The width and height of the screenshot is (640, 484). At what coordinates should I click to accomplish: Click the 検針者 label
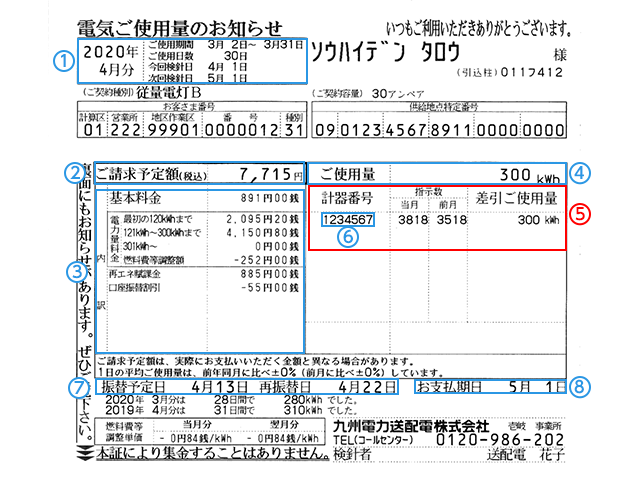[352, 454]
